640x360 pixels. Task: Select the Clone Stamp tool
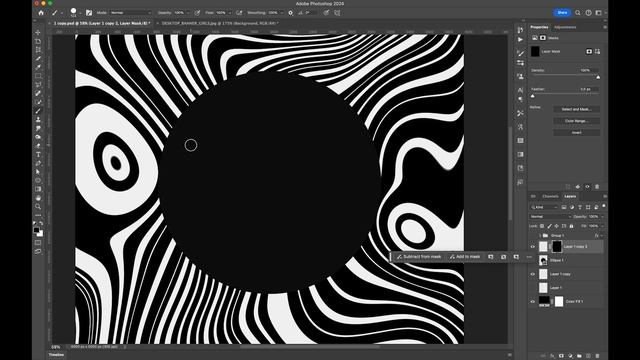(x=38, y=120)
